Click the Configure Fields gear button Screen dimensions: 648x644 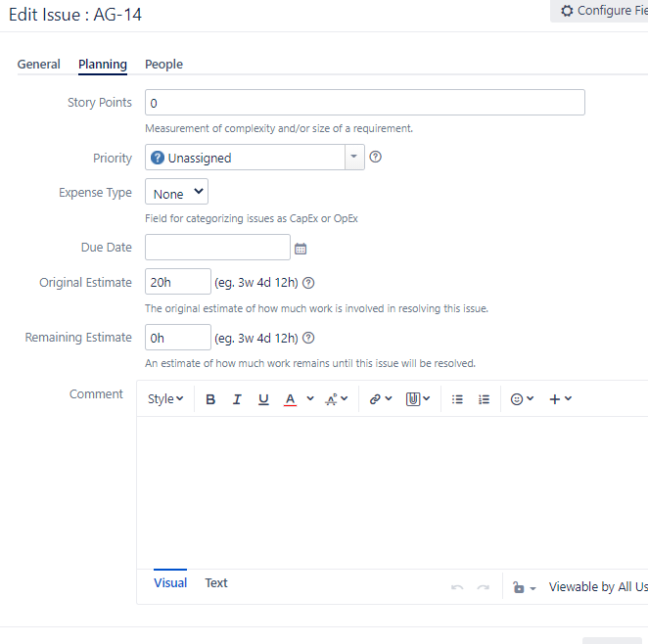599,11
